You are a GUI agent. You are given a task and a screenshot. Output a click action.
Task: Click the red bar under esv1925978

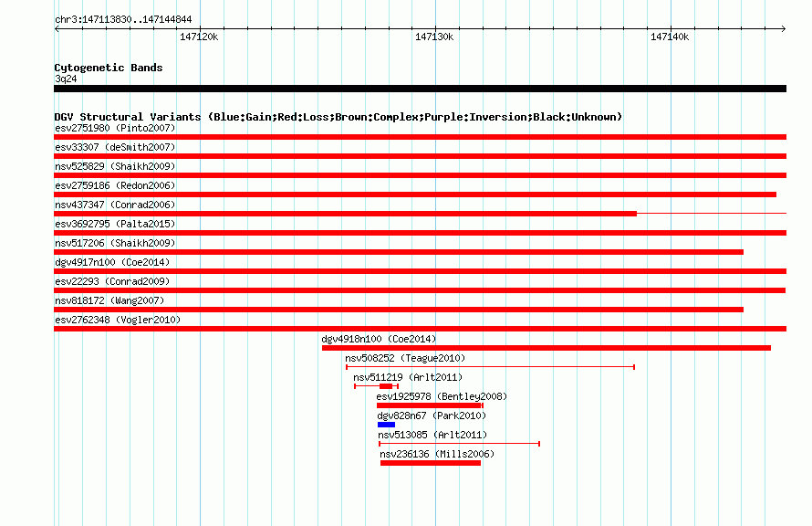coord(430,405)
